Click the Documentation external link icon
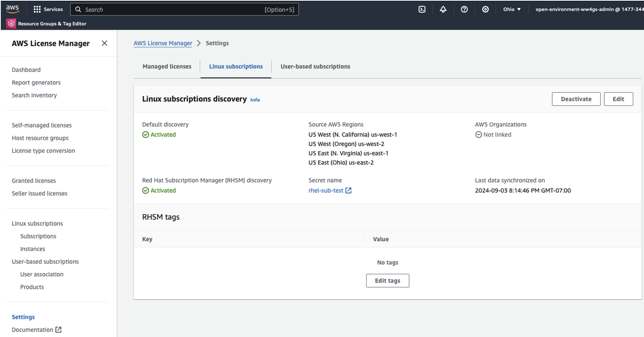Viewport: 644px width, 337px height. tap(58, 329)
